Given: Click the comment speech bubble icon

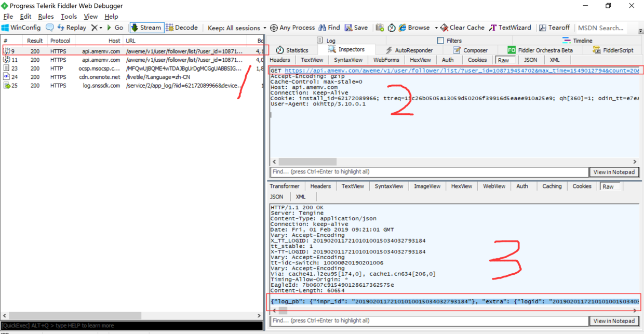Looking at the screenshot, I should click(x=50, y=28).
